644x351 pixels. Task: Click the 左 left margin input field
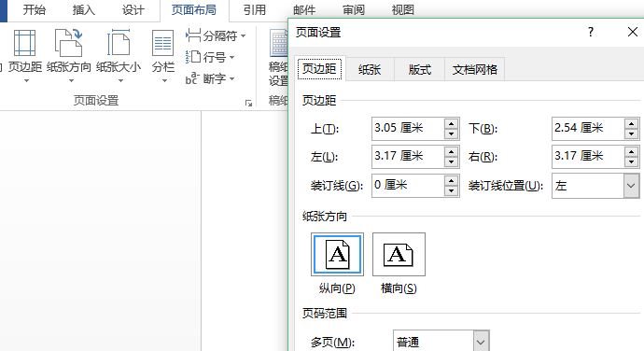coord(408,156)
